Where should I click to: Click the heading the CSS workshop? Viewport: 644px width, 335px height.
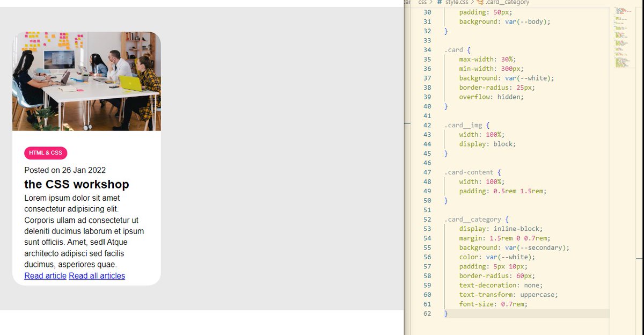[x=77, y=184]
